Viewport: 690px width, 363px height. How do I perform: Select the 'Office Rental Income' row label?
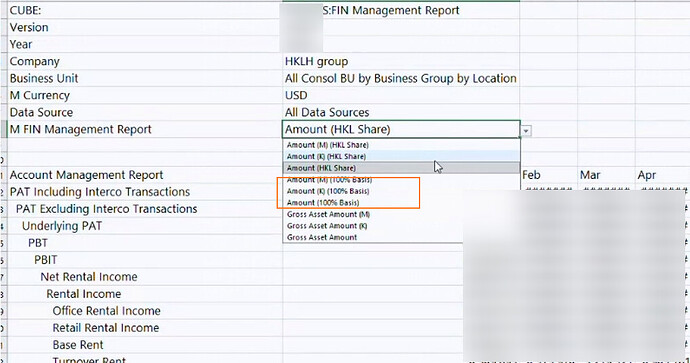(106, 311)
